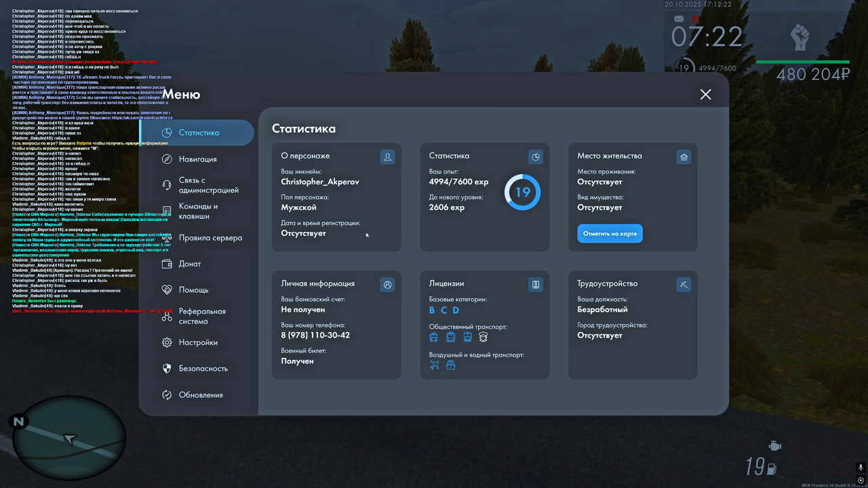Click the ship license icon

(451, 365)
